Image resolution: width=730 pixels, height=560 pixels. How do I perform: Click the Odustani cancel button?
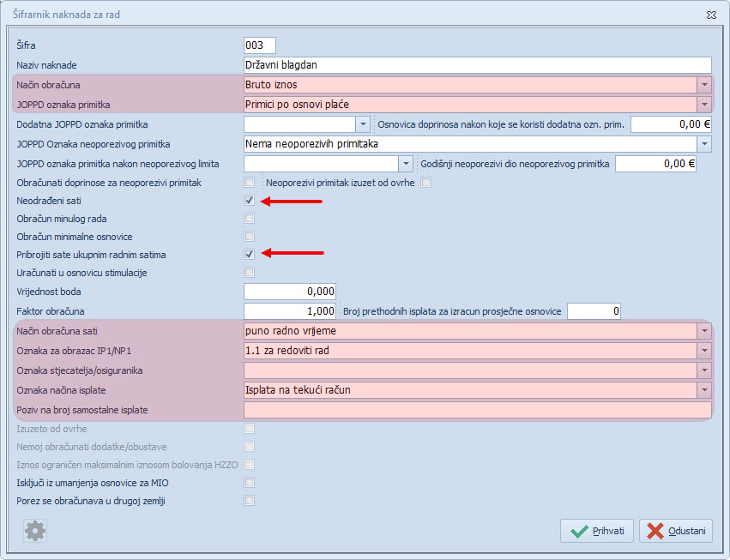click(x=675, y=531)
